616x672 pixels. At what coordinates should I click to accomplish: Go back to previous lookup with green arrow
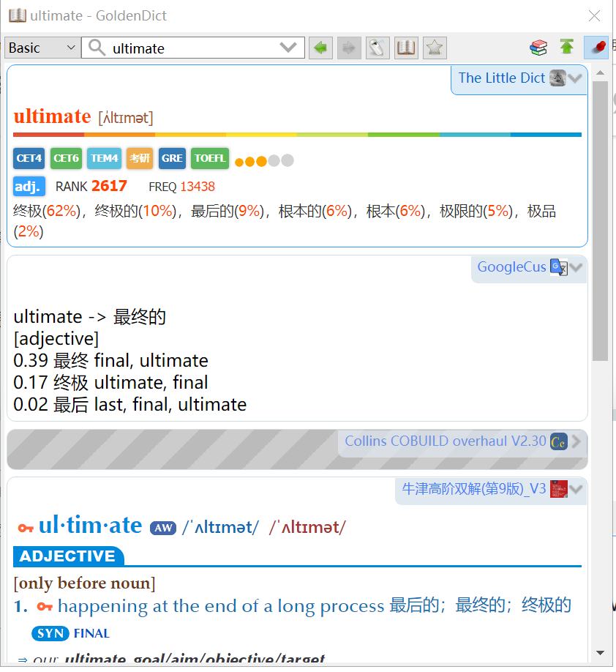pyautogui.click(x=320, y=48)
